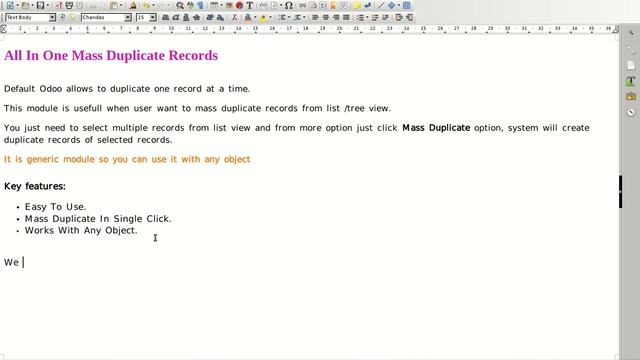Click the Open file folder icon
Image resolution: width=640 pixels, height=360 pixels.
(25, 5)
